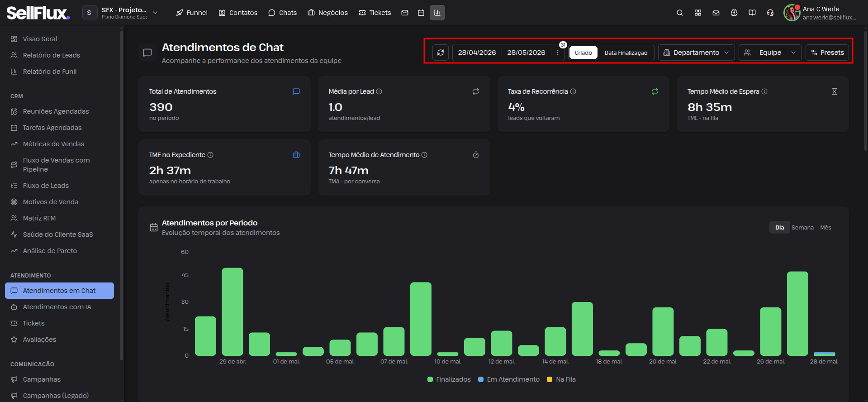Open the Relatório de Leads link
The width and height of the screenshot is (868, 402).
[52, 55]
